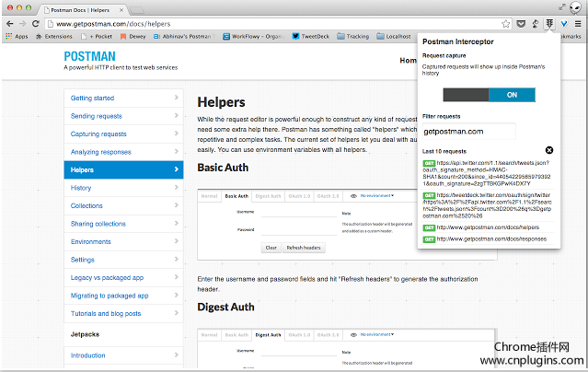Open the + Pocket bookmark
This screenshot has height=372, width=588.
97,37
